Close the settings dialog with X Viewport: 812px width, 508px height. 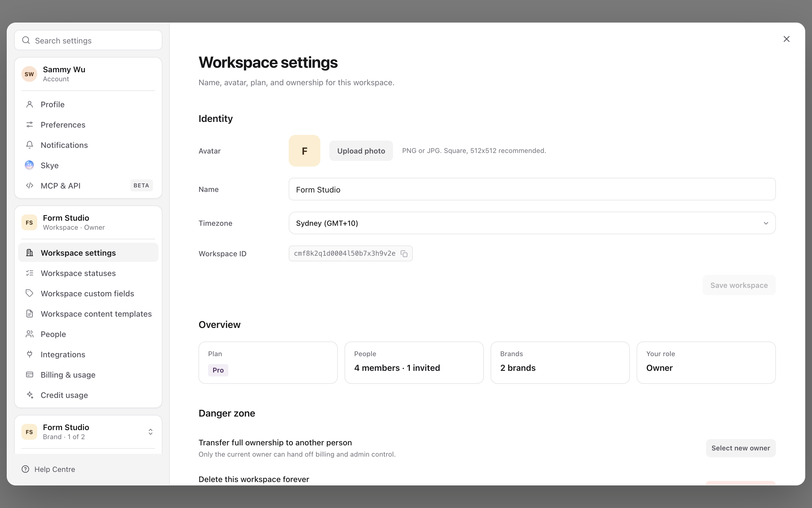click(x=786, y=39)
